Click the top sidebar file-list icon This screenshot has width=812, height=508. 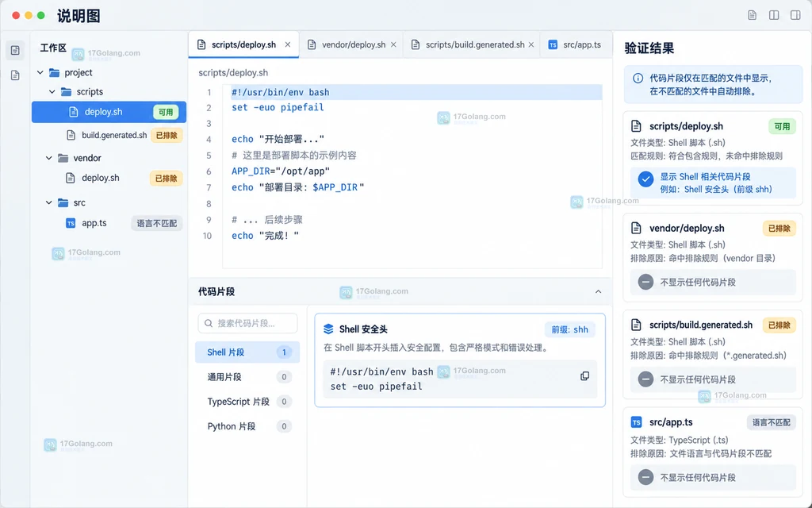pos(15,50)
